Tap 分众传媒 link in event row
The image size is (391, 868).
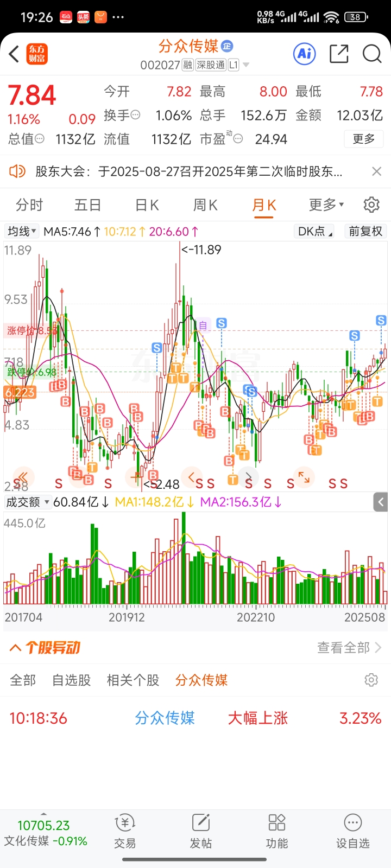coord(165,718)
